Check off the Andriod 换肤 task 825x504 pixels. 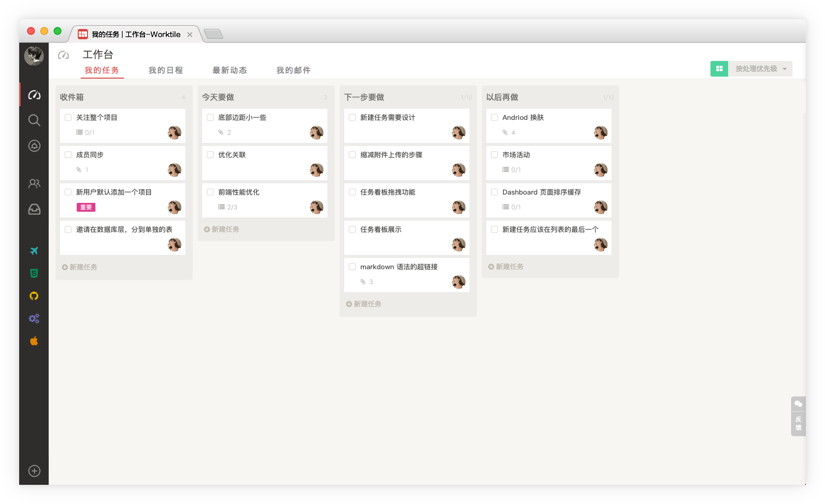coord(495,117)
